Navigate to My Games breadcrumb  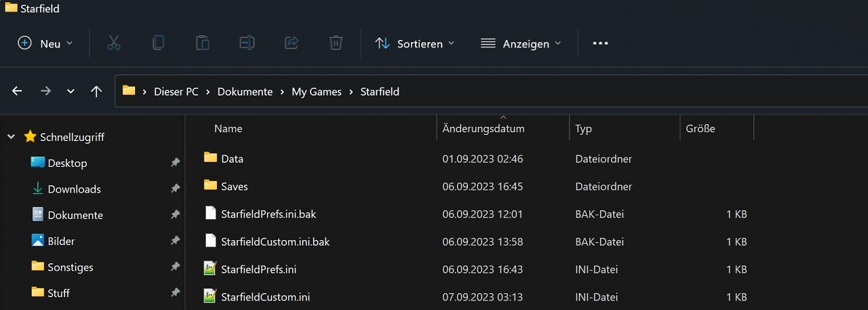click(317, 92)
